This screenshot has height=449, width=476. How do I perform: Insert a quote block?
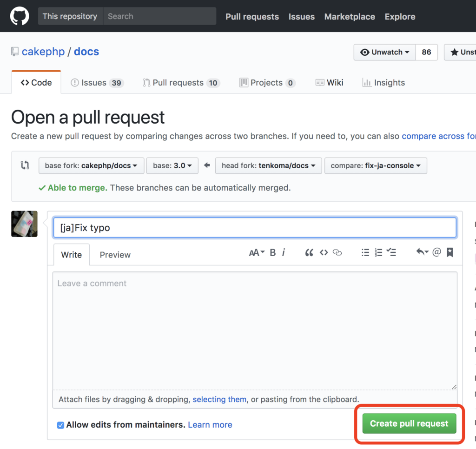click(309, 252)
